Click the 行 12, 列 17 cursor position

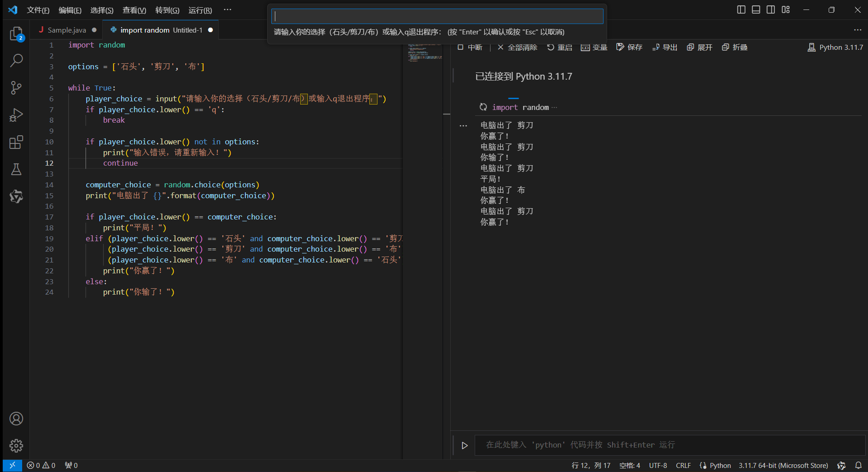pyautogui.click(x=591, y=465)
